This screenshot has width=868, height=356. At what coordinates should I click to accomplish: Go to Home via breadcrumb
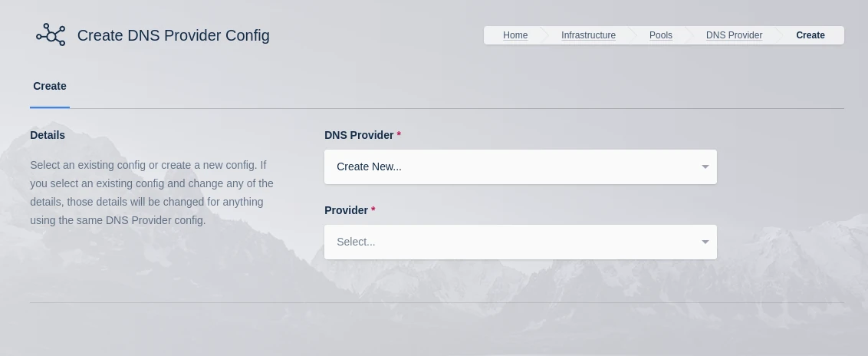[x=515, y=35]
